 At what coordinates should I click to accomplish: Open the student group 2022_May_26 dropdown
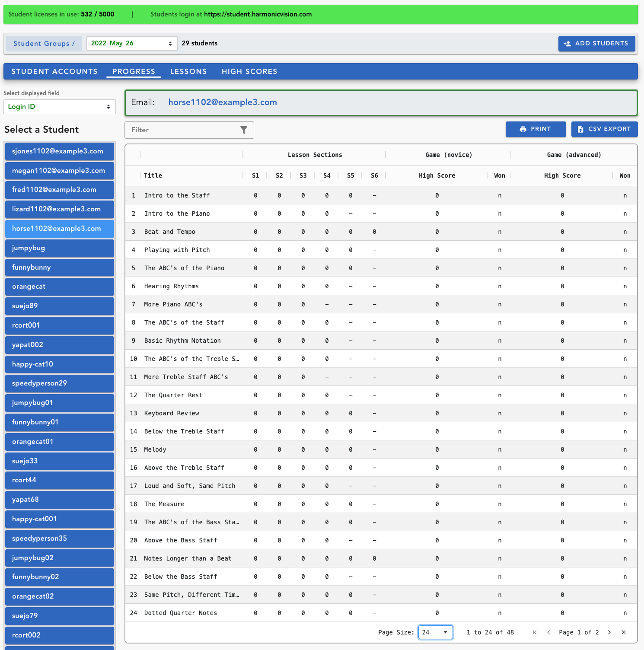[132, 43]
